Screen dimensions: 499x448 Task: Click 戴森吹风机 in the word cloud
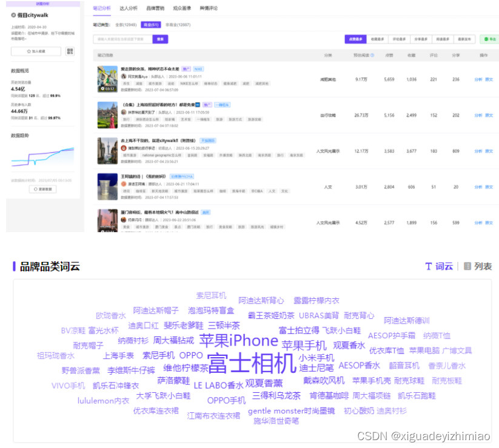[x=324, y=381]
